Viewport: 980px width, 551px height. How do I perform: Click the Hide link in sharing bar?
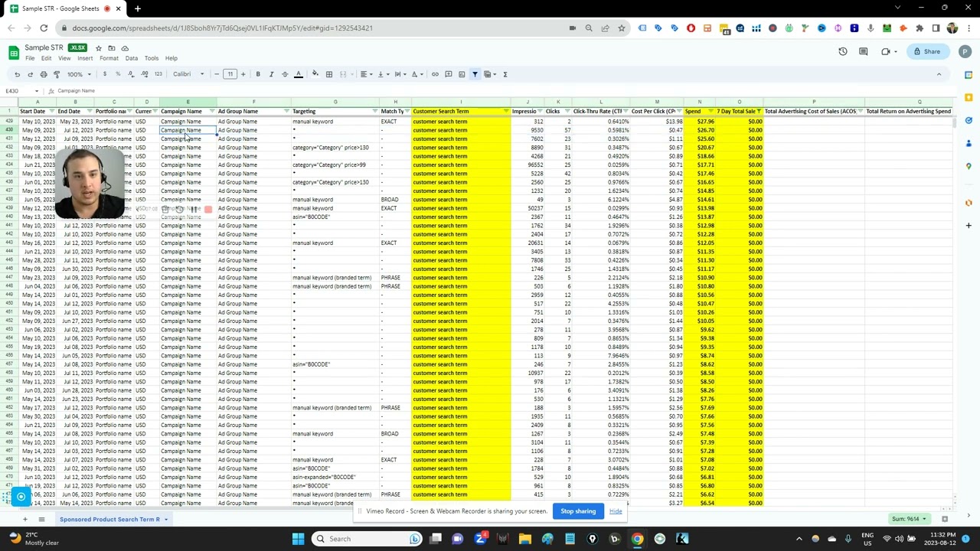coord(616,511)
